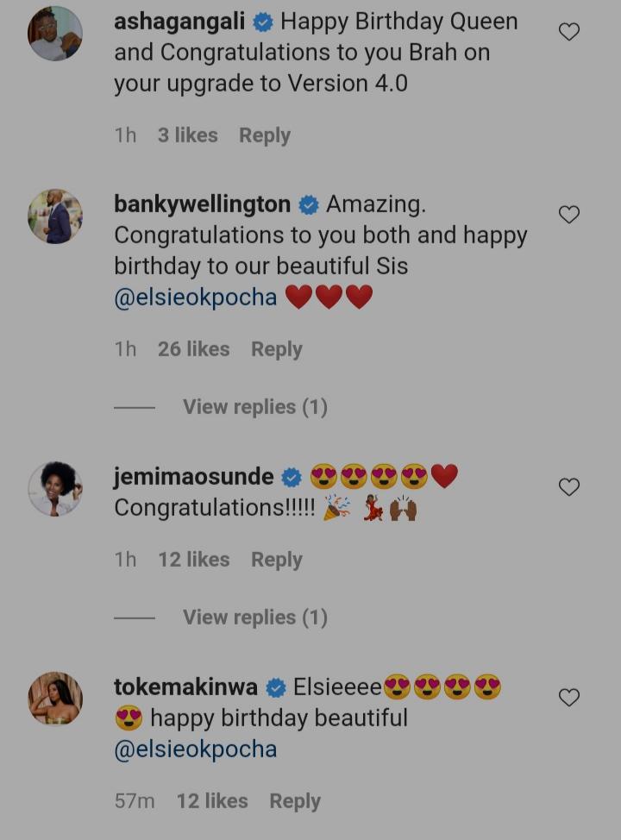Screen dimensions: 621x840
Task: View tokemakinwa's profile photo
Action: (x=55, y=699)
